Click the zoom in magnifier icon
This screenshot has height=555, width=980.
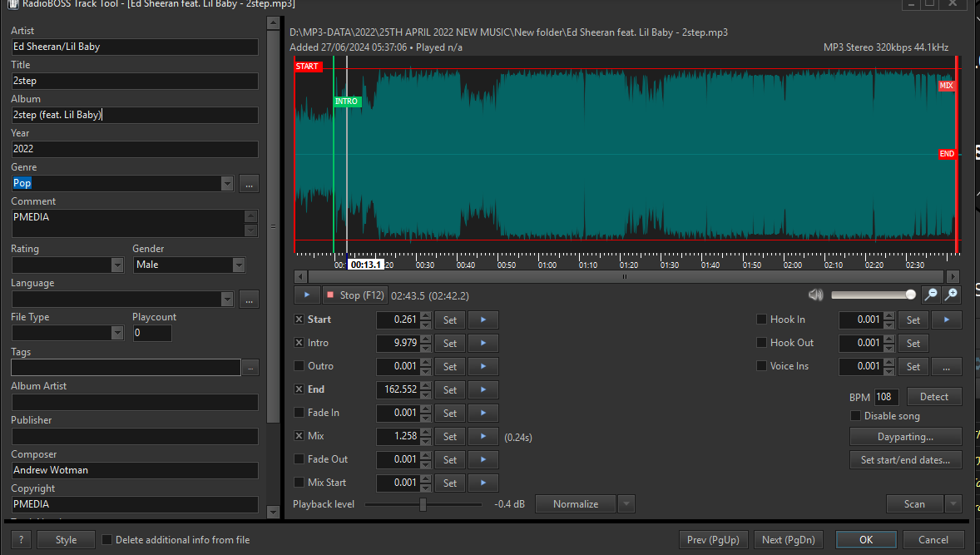coord(951,295)
